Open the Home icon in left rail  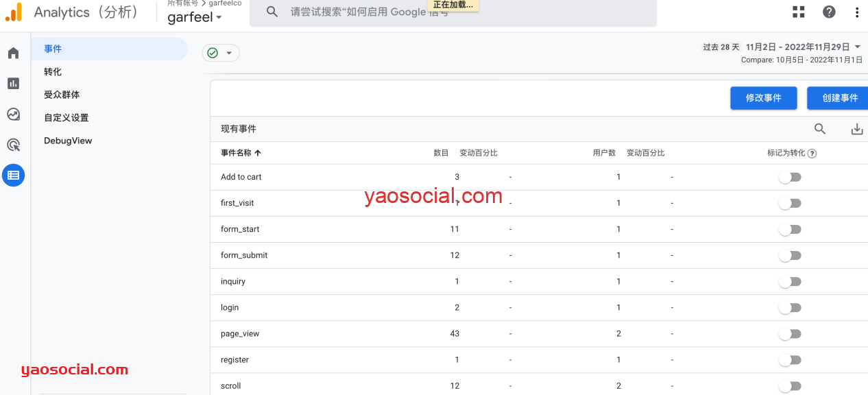click(x=13, y=53)
